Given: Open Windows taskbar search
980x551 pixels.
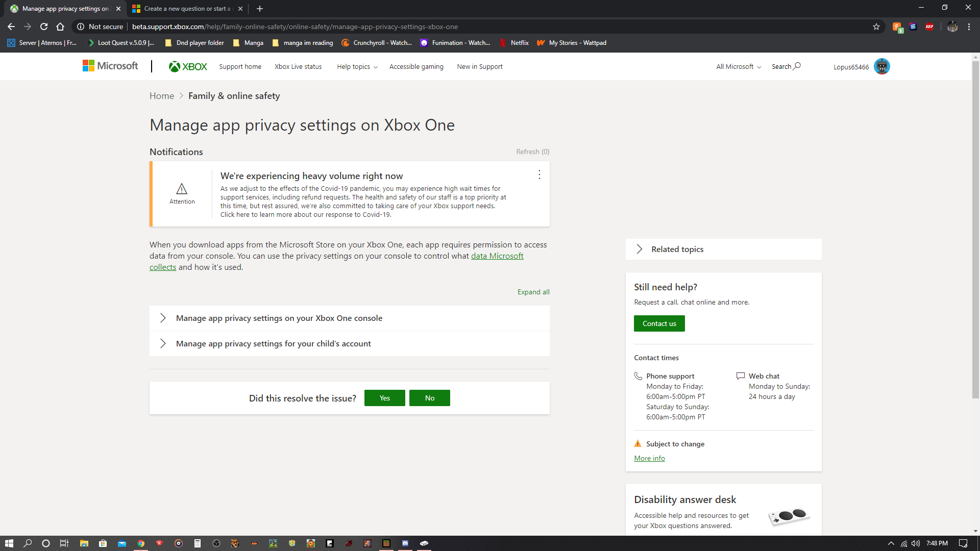Looking at the screenshot, I should [x=28, y=543].
